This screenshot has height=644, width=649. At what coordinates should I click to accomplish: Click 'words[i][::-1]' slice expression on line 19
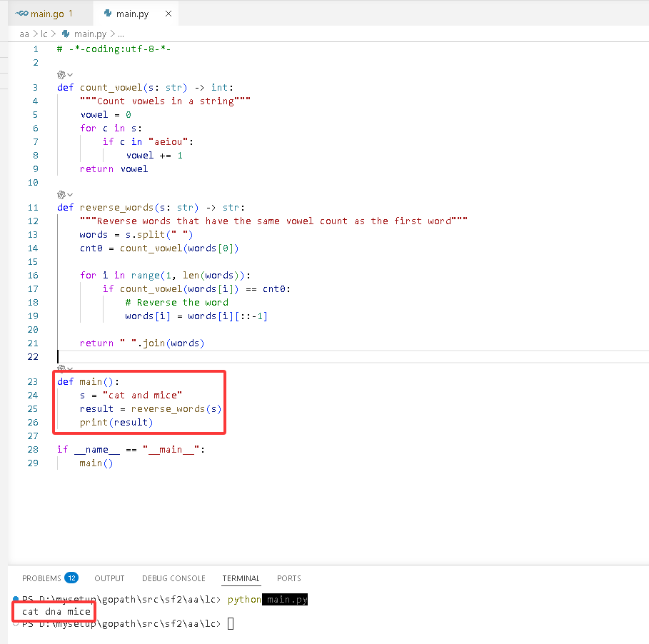[228, 316]
